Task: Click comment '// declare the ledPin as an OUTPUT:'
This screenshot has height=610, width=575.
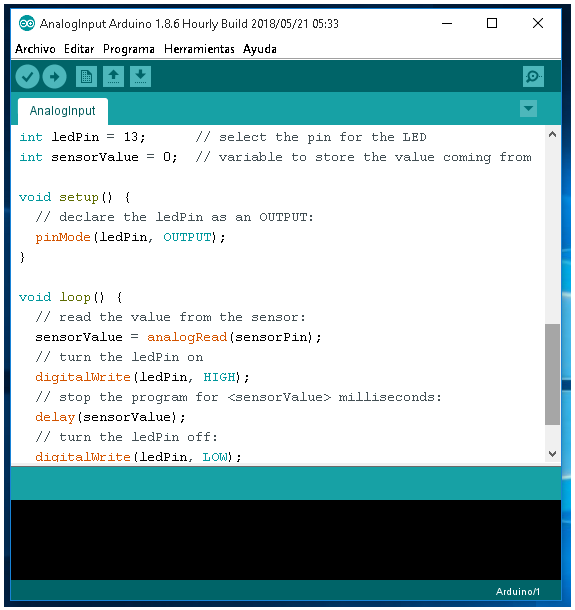Action: [174, 217]
